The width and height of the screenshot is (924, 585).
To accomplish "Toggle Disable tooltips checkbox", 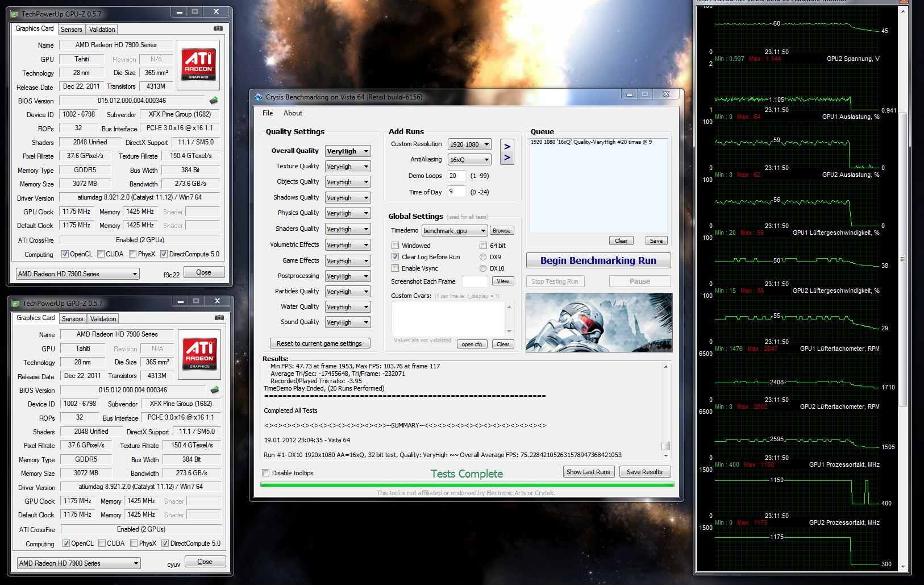I will tap(265, 473).
